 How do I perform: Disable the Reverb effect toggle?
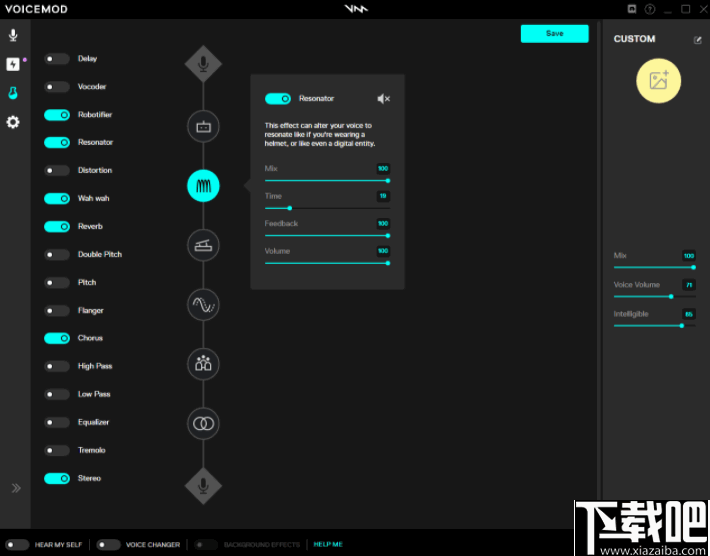(x=57, y=226)
